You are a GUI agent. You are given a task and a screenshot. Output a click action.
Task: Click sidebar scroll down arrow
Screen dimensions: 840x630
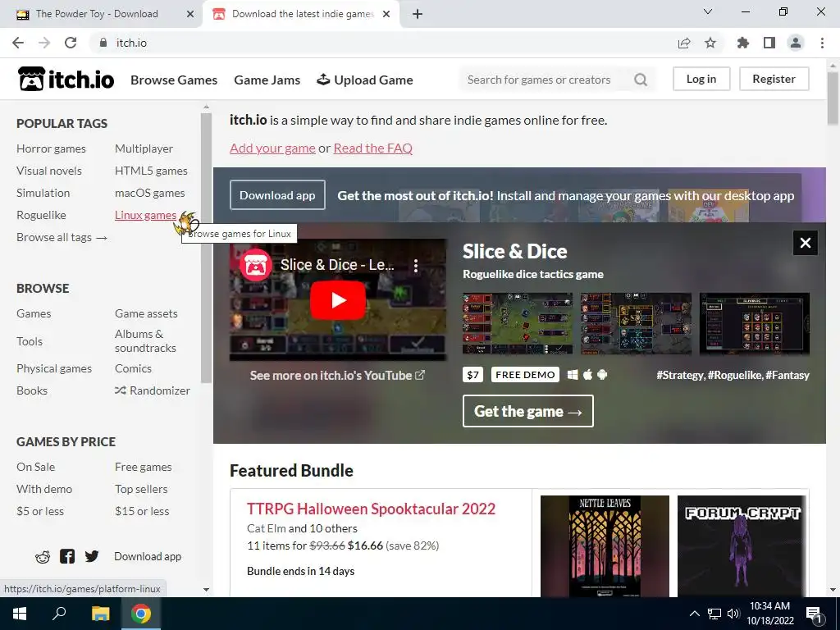206,589
